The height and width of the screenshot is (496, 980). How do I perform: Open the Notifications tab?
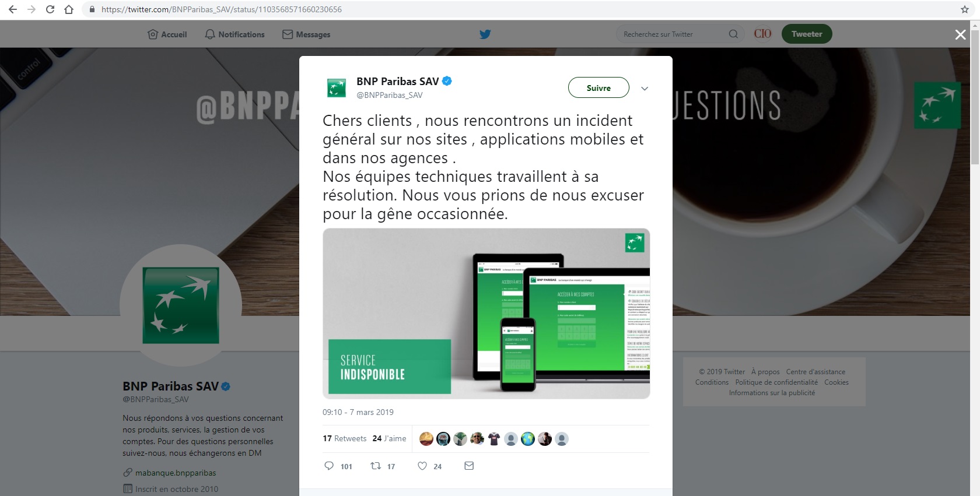pyautogui.click(x=235, y=34)
